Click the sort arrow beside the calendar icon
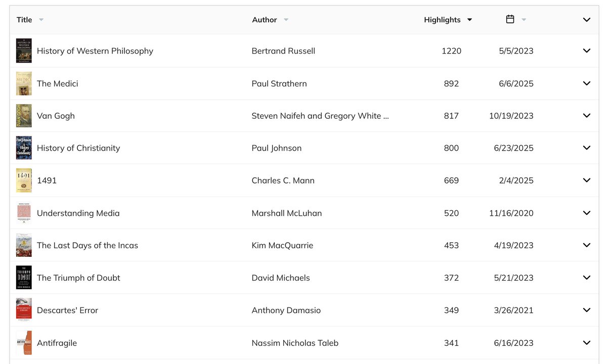 click(524, 20)
